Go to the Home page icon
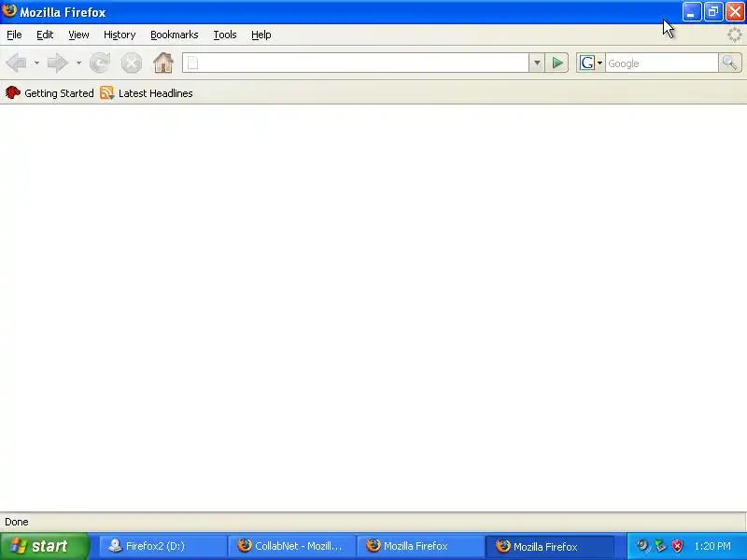Viewport: 747px width, 560px height. click(x=162, y=63)
